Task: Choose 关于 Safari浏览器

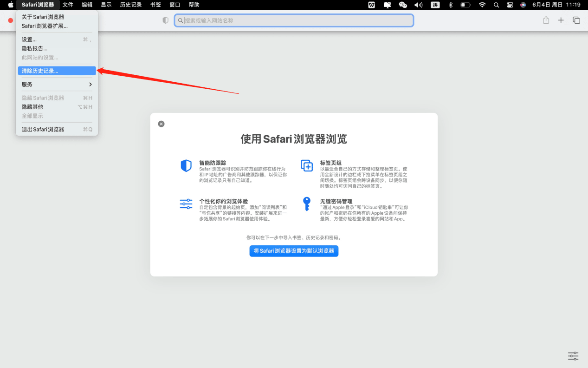Action: pyautogui.click(x=57, y=17)
